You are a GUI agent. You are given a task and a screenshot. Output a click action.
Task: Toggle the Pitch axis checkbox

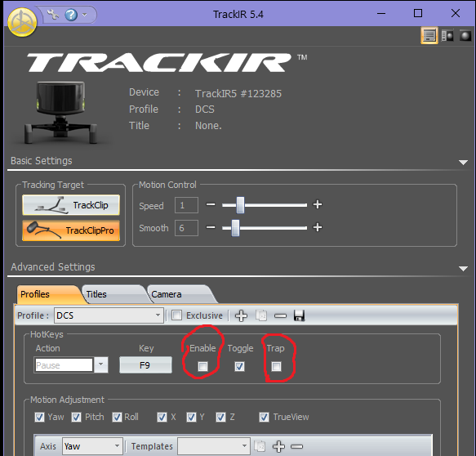click(76, 417)
